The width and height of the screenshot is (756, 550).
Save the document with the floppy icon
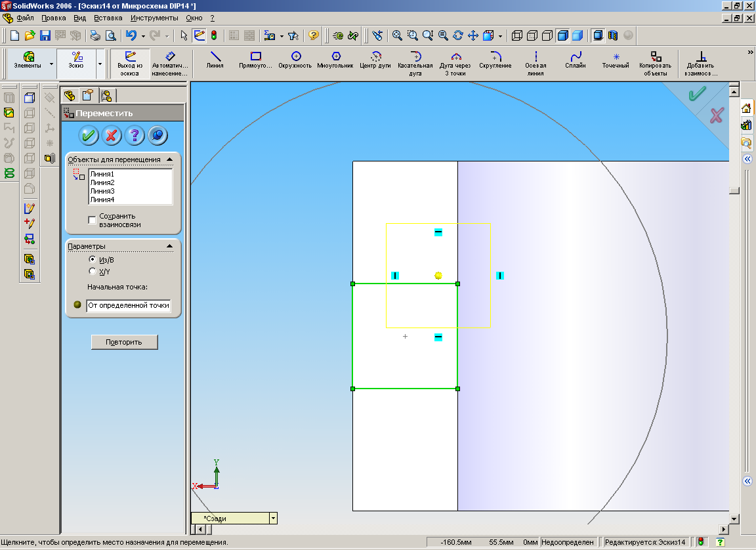45,35
